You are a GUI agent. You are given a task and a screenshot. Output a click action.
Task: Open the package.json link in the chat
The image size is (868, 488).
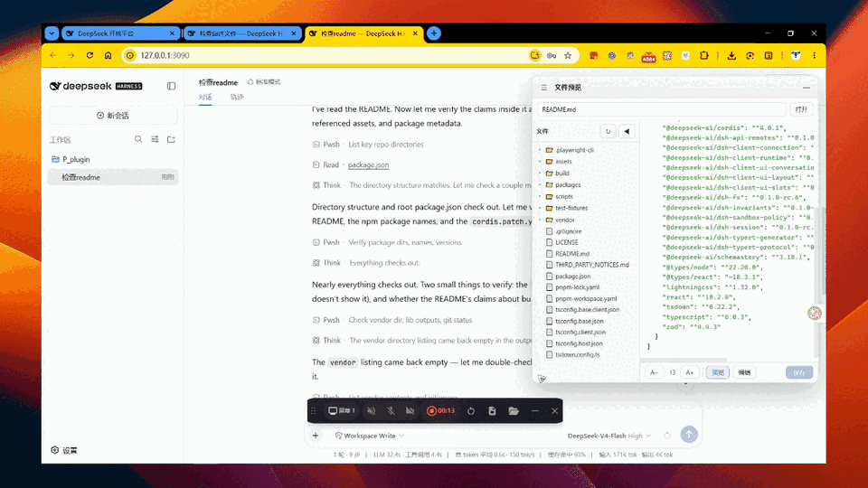[x=368, y=164]
